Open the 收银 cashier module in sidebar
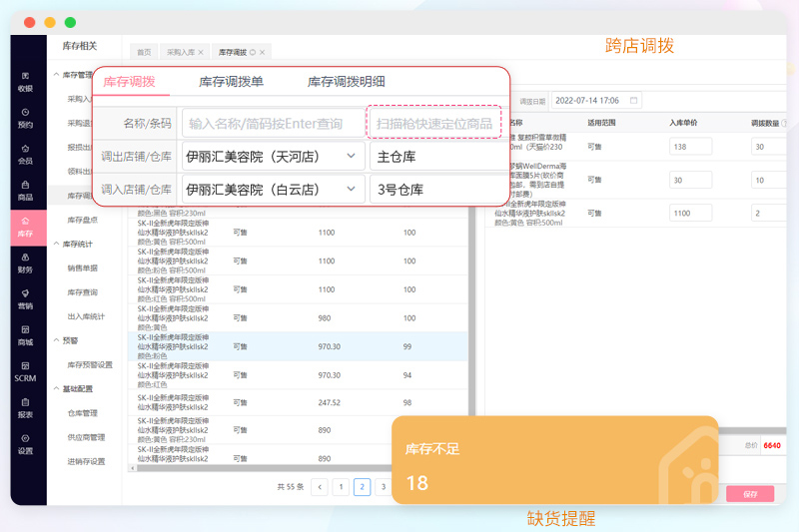Viewport: 799px width, 532px height. click(x=26, y=82)
